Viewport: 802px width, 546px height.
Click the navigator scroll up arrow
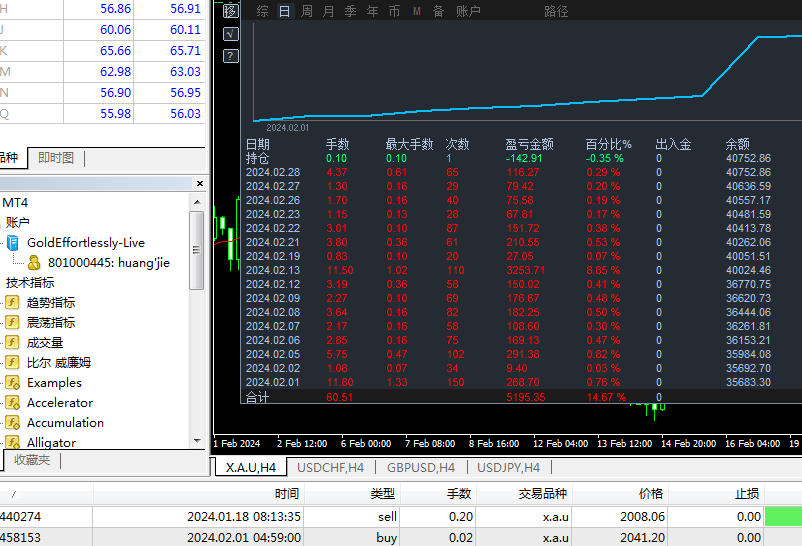197,202
